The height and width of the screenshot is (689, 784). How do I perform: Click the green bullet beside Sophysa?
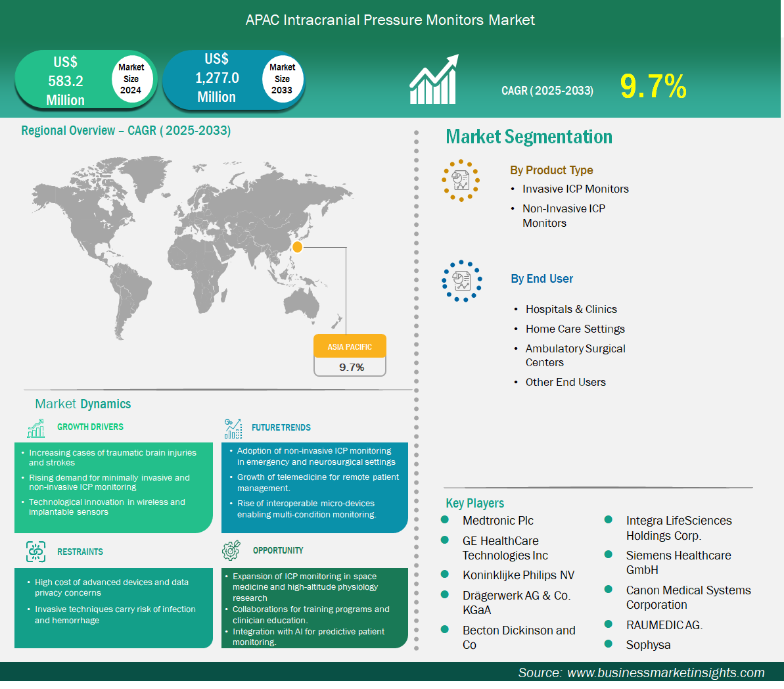(609, 644)
